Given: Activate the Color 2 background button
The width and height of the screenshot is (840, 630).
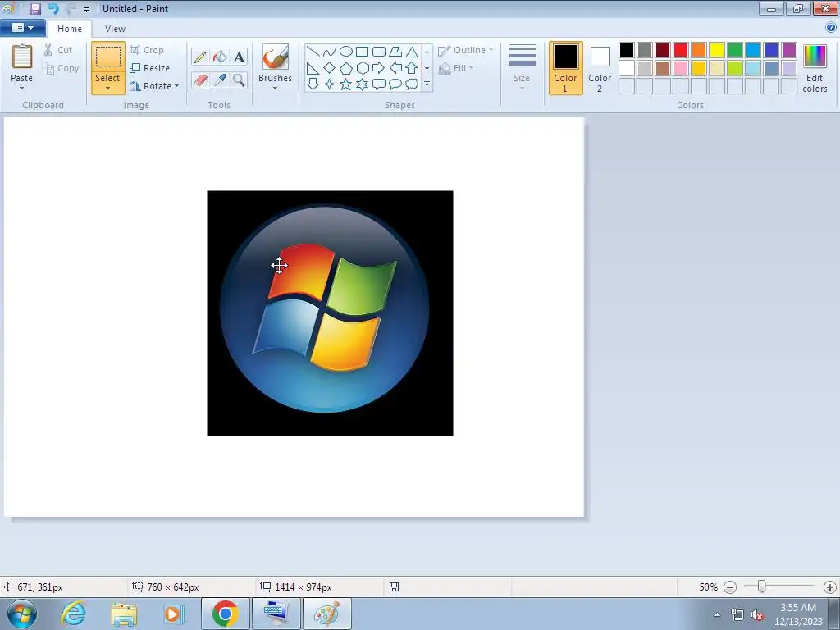Looking at the screenshot, I should 600,68.
